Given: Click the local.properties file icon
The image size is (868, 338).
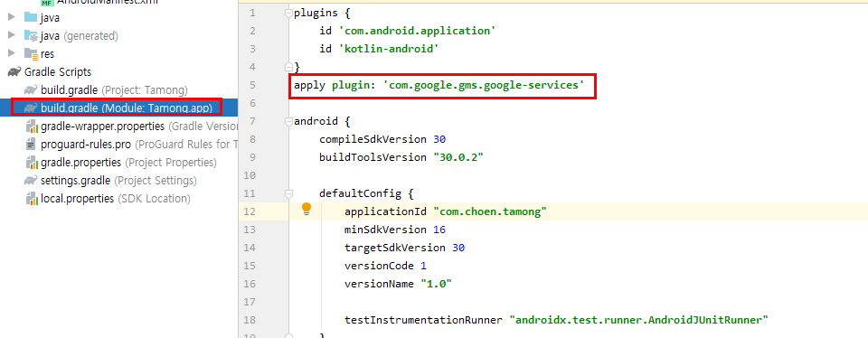Looking at the screenshot, I should click(31, 199).
